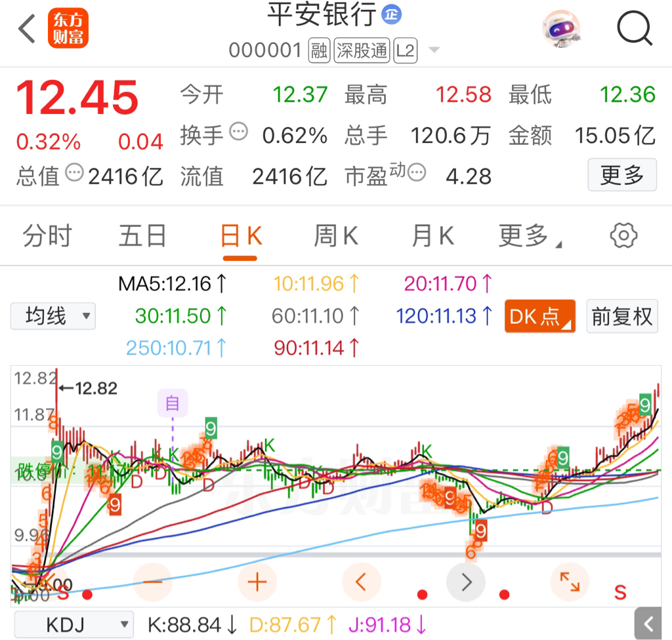Zoom out chart with minus button
672x640 pixels.
point(152,582)
